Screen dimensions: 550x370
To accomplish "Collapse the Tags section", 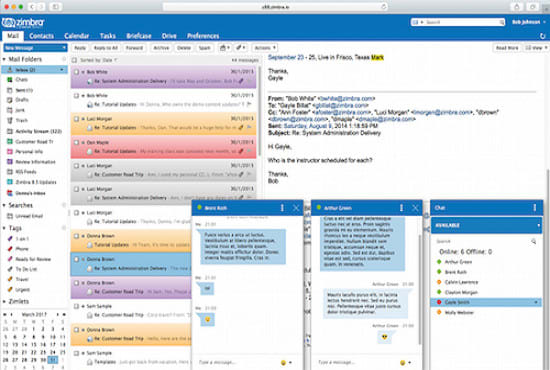I will 4,228.
